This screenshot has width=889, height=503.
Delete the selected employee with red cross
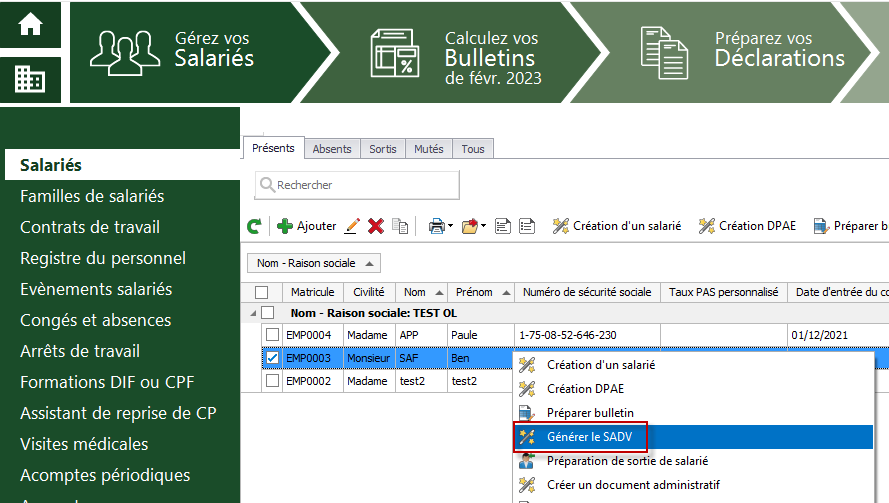click(x=375, y=226)
